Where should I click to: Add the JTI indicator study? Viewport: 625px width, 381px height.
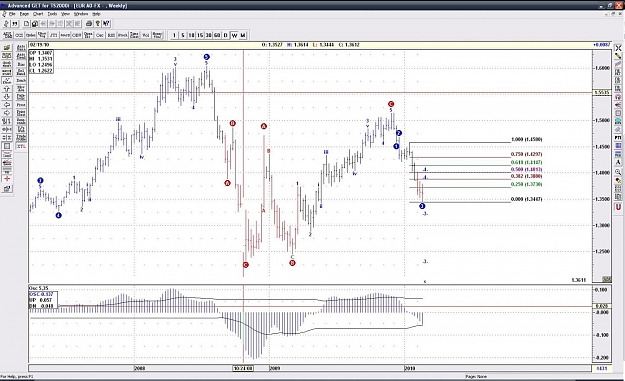(53, 35)
